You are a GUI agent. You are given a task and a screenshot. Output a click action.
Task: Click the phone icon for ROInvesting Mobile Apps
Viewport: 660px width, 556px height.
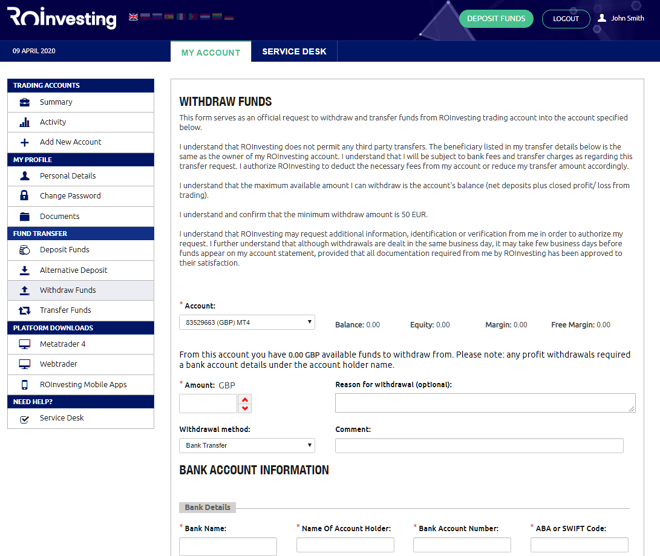pos(25,385)
